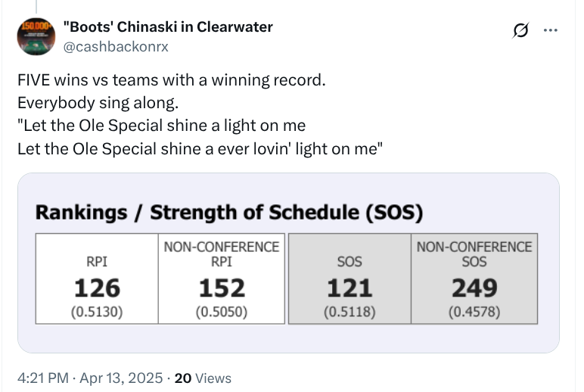The width and height of the screenshot is (584, 392).
Task: Click the (0.4578) non-conference SOS value
Action: [x=474, y=312]
